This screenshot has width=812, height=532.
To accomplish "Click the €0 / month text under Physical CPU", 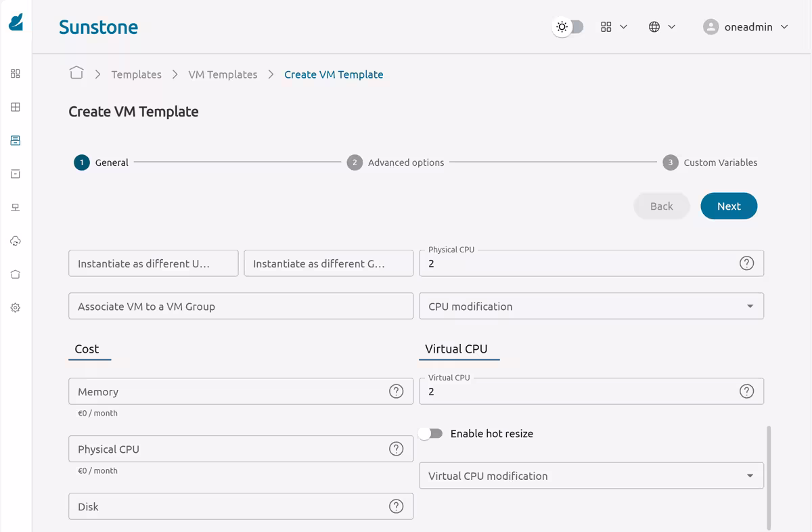I will [x=97, y=470].
